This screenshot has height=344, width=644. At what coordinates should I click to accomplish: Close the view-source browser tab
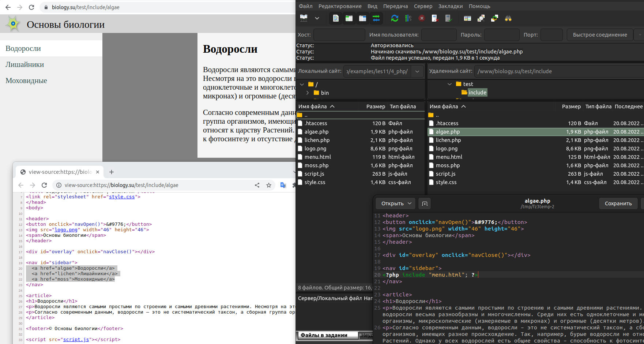[x=98, y=172]
